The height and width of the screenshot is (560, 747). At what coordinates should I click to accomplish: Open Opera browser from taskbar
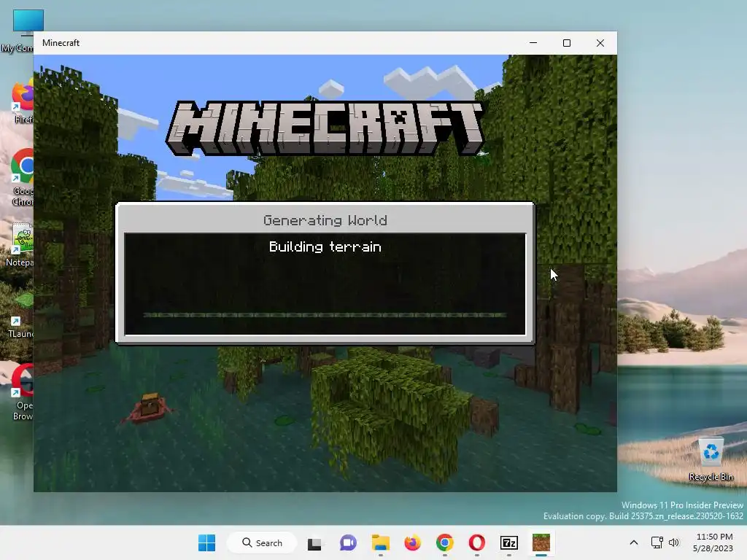tap(477, 542)
